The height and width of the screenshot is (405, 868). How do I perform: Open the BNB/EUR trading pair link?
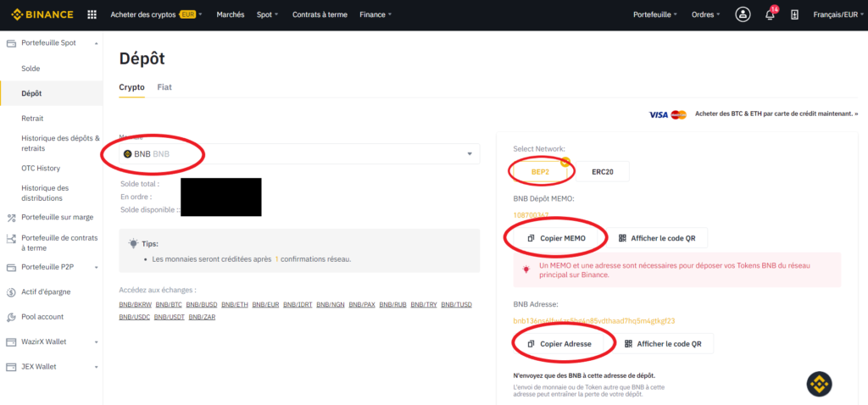coord(265,305)
